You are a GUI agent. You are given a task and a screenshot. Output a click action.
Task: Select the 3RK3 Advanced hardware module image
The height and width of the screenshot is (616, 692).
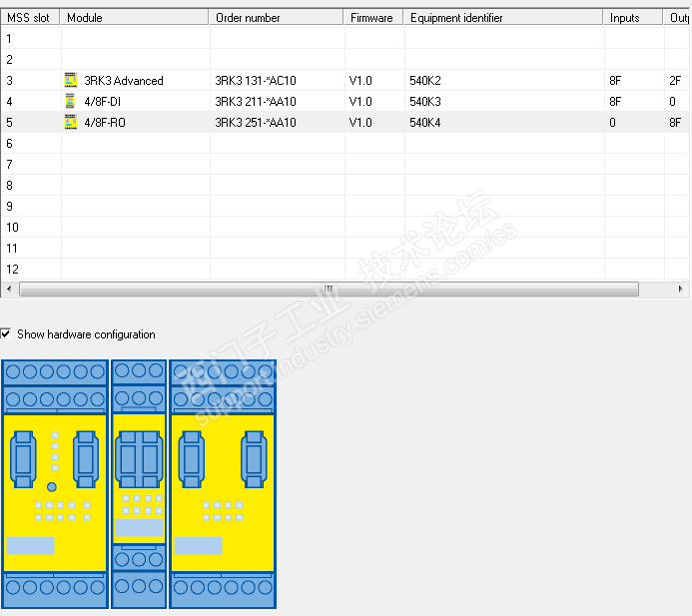coord(55,484)
